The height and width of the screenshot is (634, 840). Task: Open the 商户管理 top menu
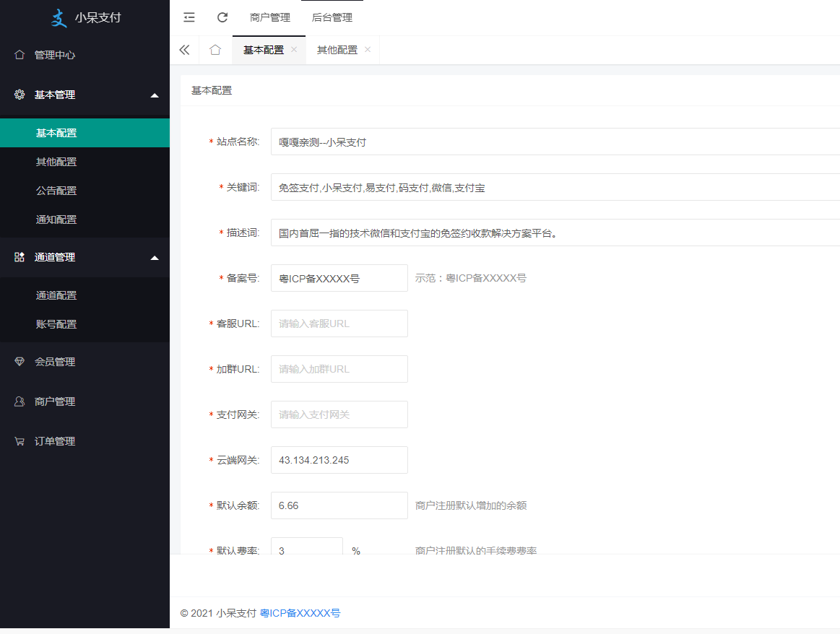click(x=269, y=17)
